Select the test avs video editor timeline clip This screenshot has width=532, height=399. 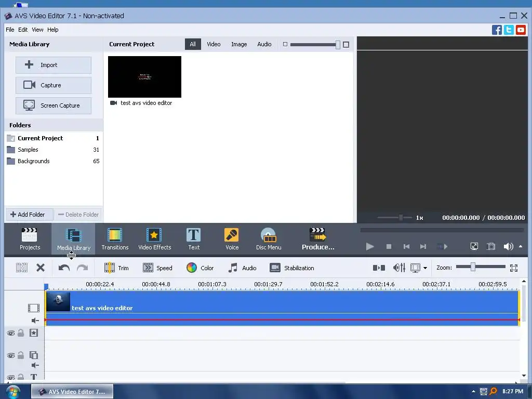click(x=282, y=308)
